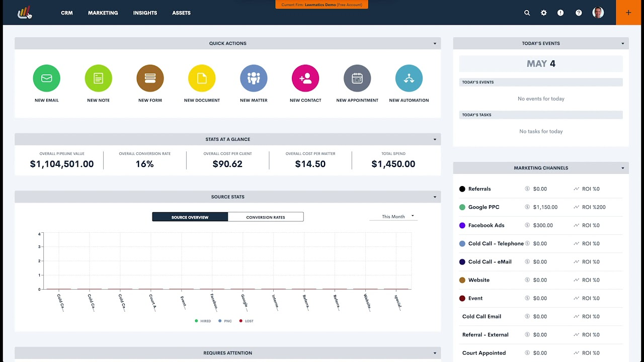
Task: Open the This Month date range dropdown
Action: coord(393,216)
